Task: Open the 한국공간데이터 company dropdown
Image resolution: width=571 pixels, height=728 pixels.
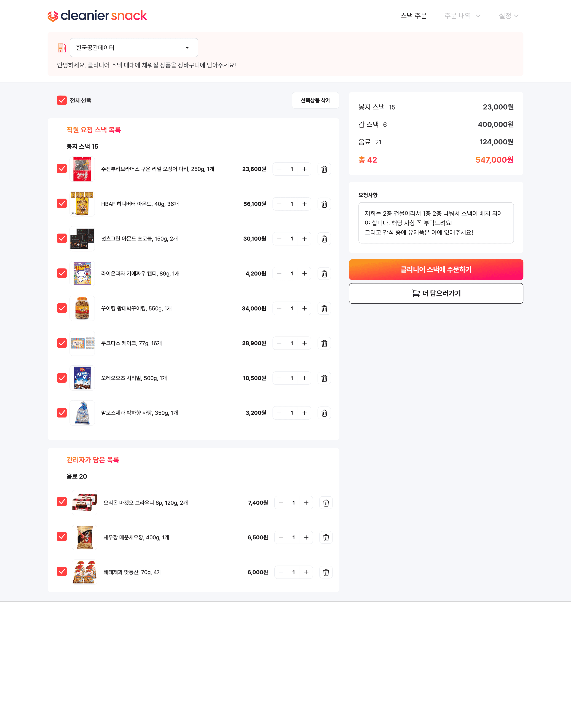Action: (x=134, y=47)
